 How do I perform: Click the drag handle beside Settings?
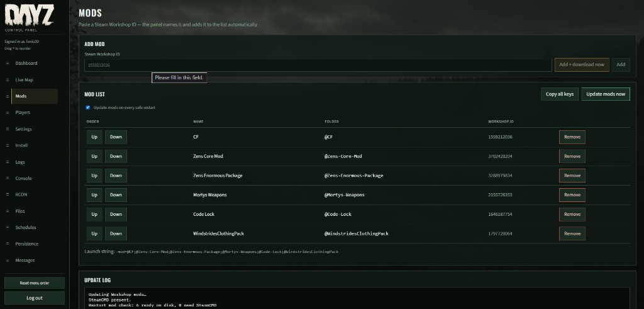coord(8,129)
